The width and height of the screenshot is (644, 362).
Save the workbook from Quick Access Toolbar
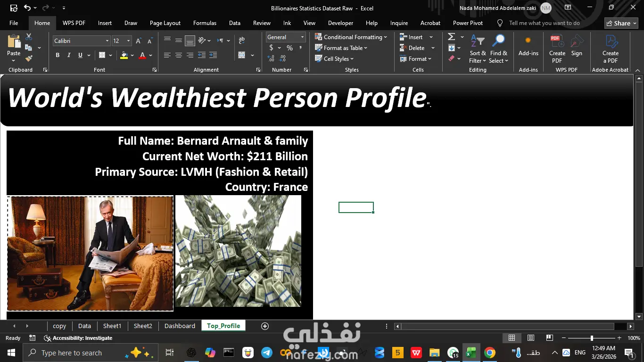click(14, 8)
